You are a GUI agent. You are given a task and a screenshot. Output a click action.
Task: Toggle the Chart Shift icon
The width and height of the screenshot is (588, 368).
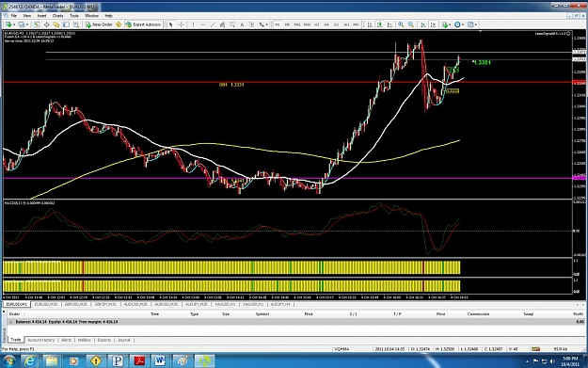pyautogui.click(x=433, y=24)
